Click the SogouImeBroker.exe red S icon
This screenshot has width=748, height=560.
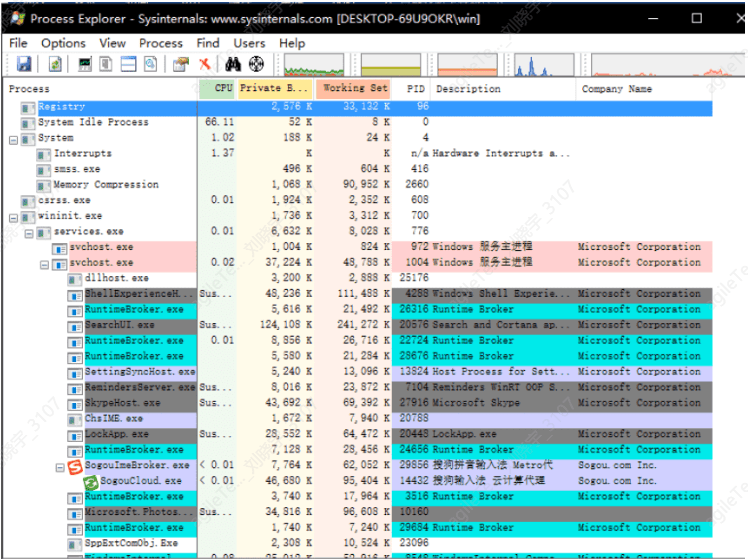tap(75, 466)
